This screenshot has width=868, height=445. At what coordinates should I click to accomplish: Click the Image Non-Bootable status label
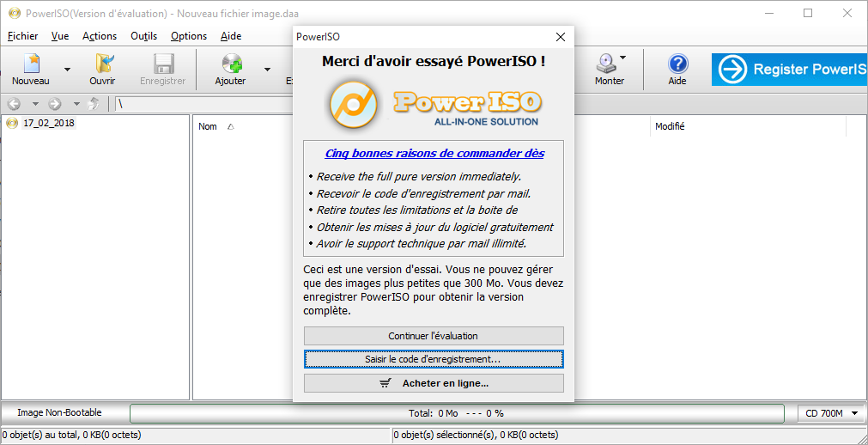[x=60, y=412]
